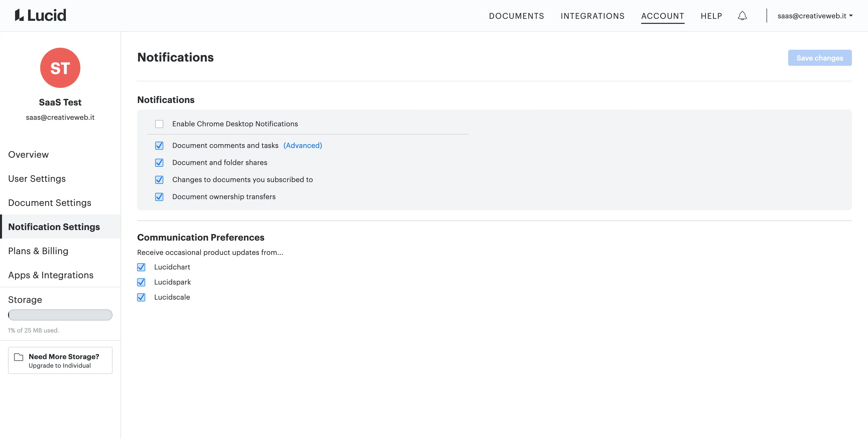
Task: Click the ST profile avatar
Action: [60, 68]
